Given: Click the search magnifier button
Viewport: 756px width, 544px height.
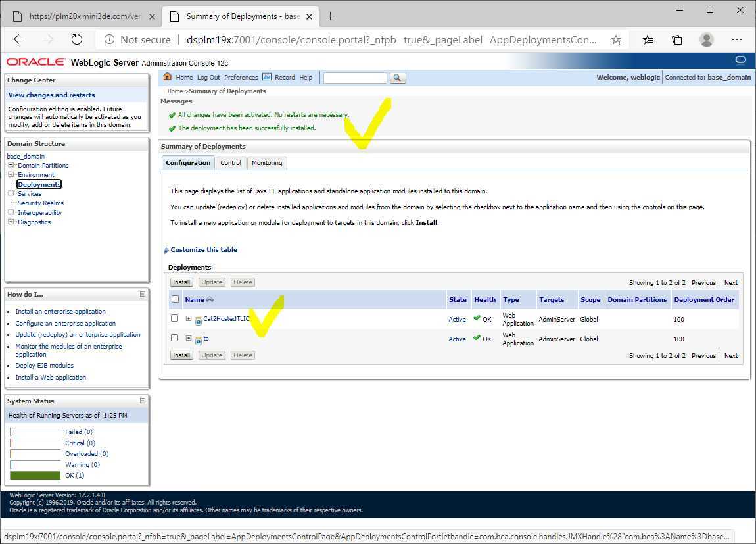Looking at the screenshot, I should (397, 78).
